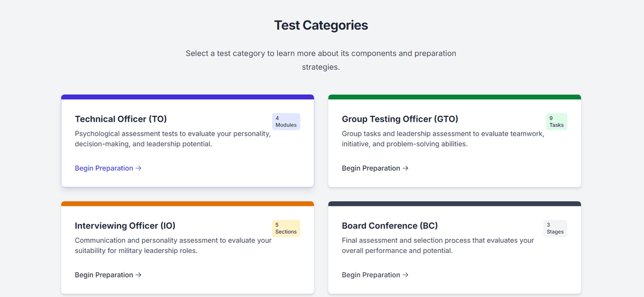Click the 3 Stages badge
Screen dimensions: 644x297
pos(555,228)
